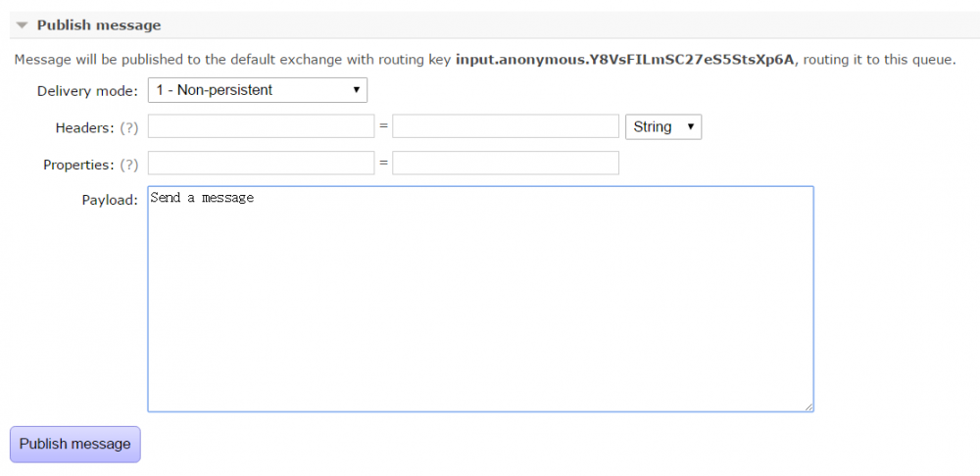The height and width of the screenshot is (476, 980).
Task: Click the Delivery mode label
Action: (x=87, y=91)
